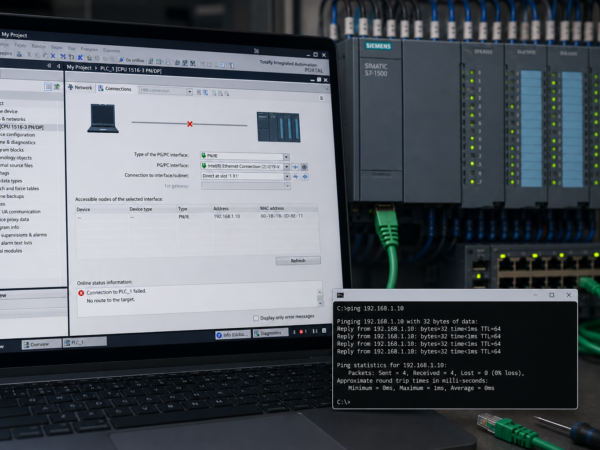The height and width of the screenshot is (450, 600).
Task: Select the Technology objects tree item
Action: pos(16,158)
